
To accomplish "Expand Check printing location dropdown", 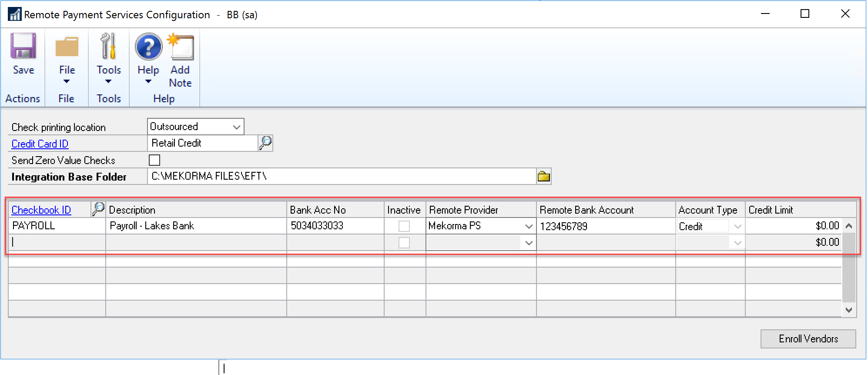I will (x=236, y=127).
